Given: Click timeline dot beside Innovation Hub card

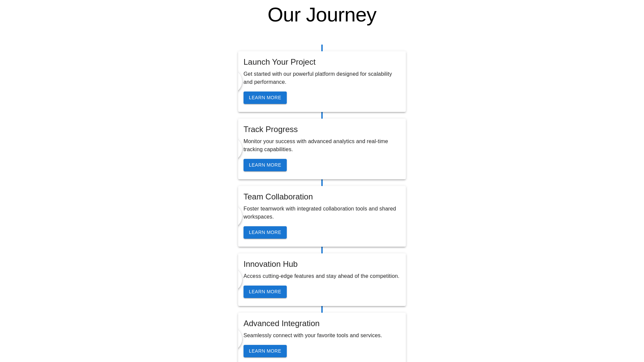Looking at the screenshot, I should (x=239, y=280).
